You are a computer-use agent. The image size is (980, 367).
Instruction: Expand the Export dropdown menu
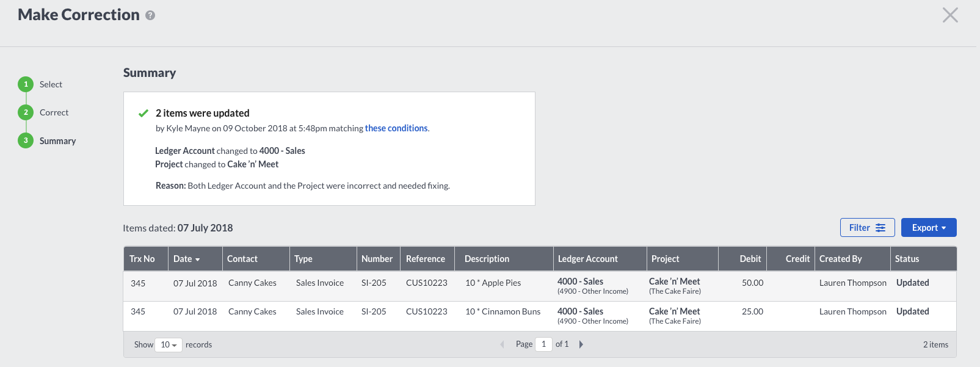click(928, 228)
